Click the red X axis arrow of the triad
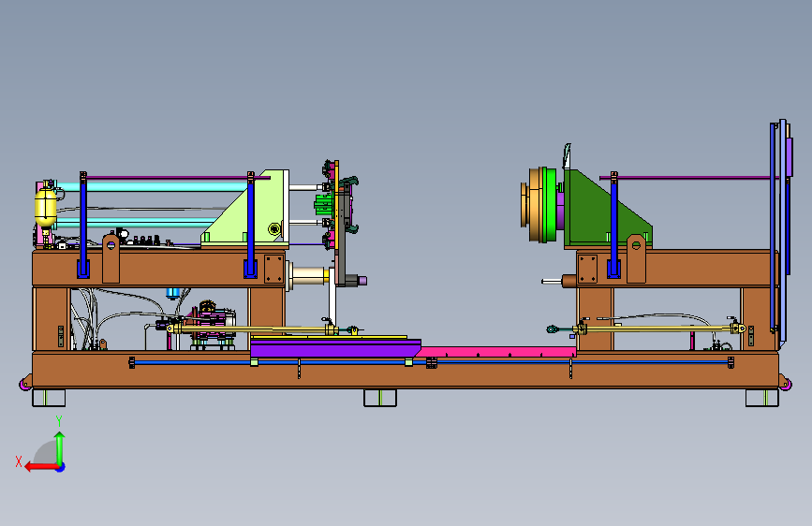812x526 pixels. (41, 467)
